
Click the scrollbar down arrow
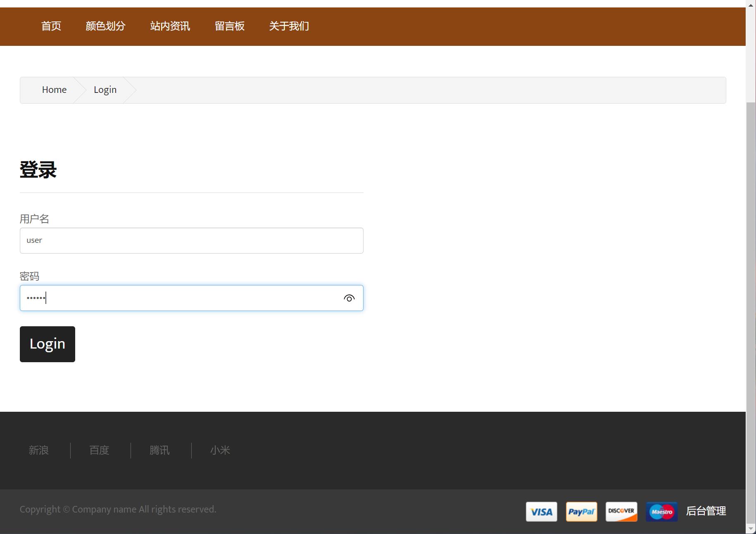click(751, 529)
